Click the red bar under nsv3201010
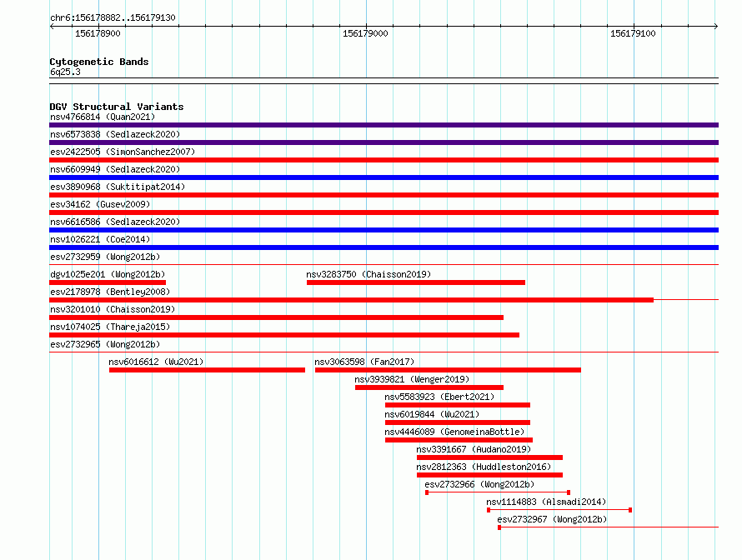Screen dimensions: 742x560 point(276,317)
